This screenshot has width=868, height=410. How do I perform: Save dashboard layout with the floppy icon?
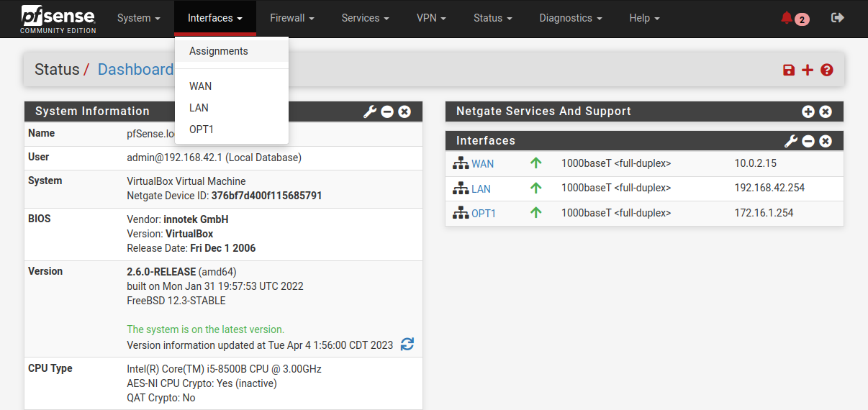(789, 70)
